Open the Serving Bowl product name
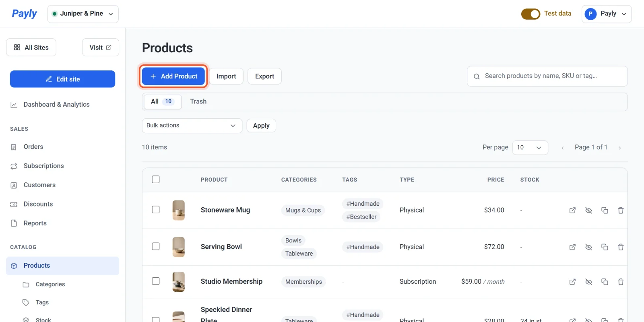This screenshot has width=644, height=322. pyautogui.click(x=221, y=247)
